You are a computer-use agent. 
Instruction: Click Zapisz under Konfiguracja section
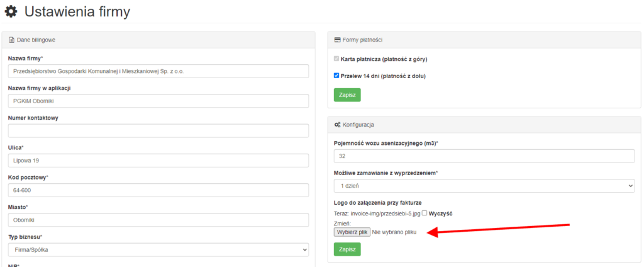(347, 249)
